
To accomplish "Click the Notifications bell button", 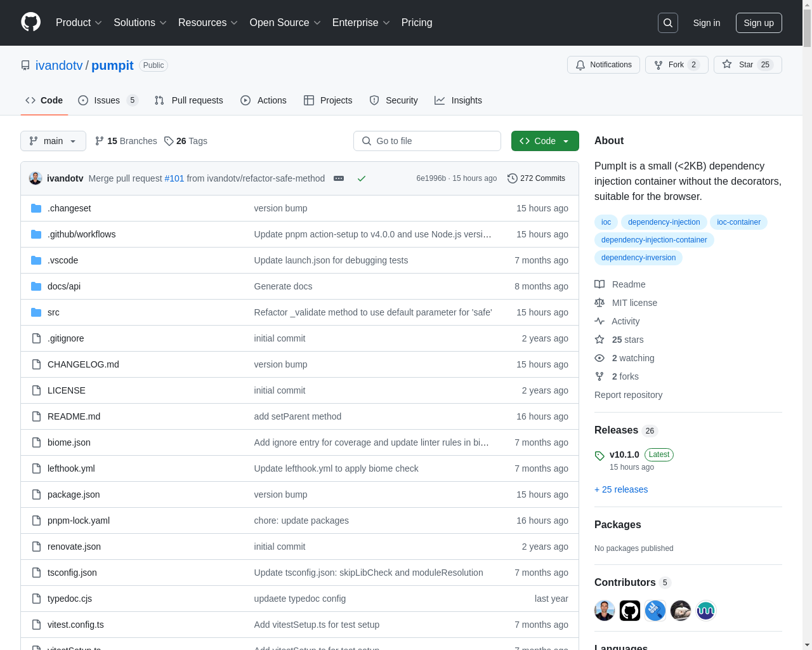I will [x=603, y=65].
